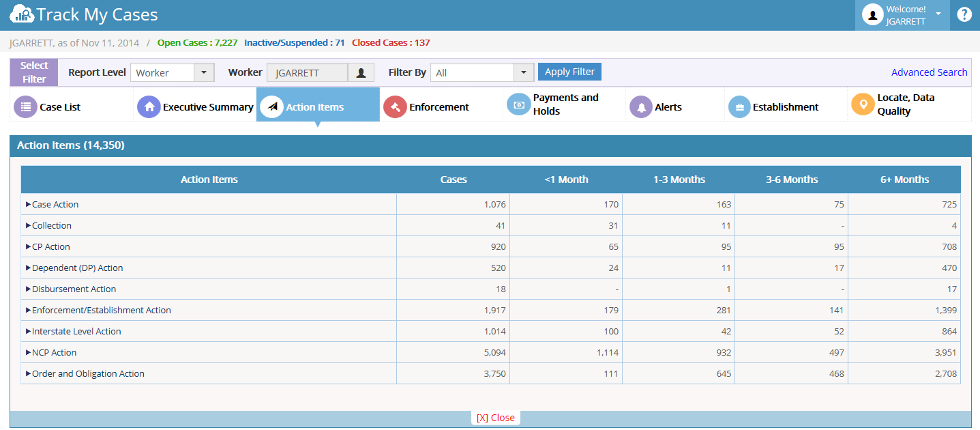The width and height of the screenshot is (980, 430).
Task: Click the 41 Collection cases value
Action: pyautogui.click(x=501, y=225)
